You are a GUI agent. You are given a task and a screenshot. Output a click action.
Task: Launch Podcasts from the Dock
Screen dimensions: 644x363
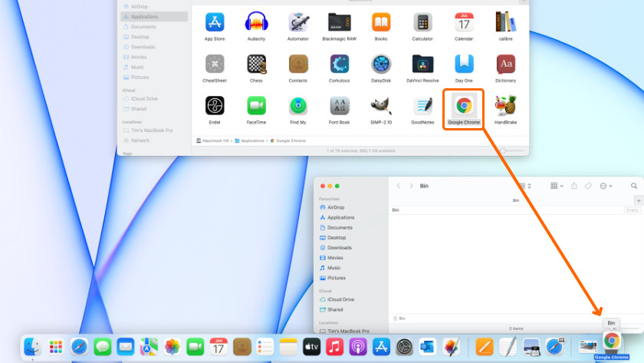358,347
